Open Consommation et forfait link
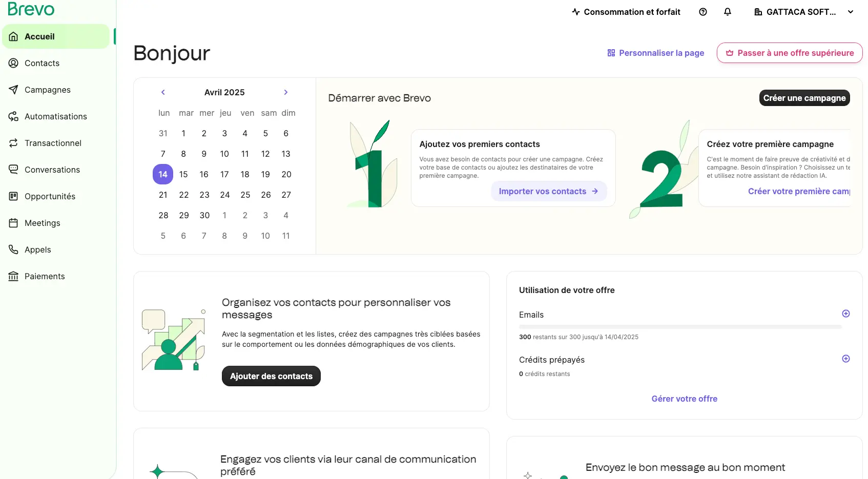This screenshot has width=868, height=479. 626,12
